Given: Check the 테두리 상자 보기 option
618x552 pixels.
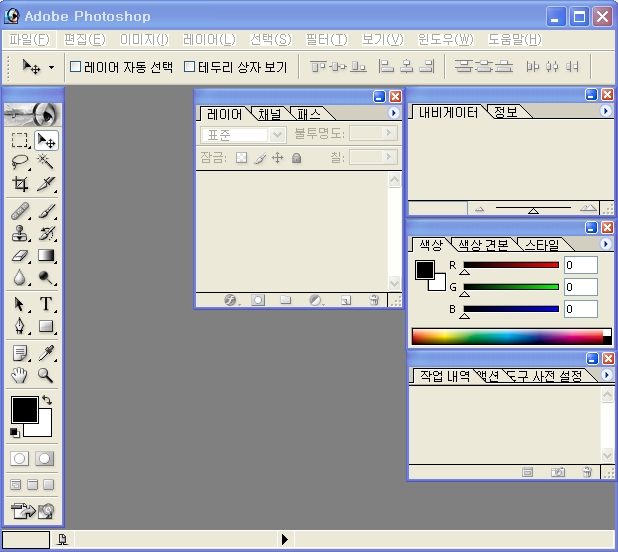Looking at the screenshot, I should (189, 68).
